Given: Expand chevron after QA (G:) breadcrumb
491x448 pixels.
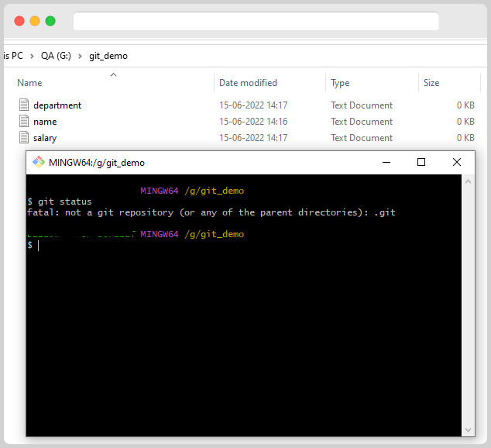Looking at the screenshot, I should [81, 56].
